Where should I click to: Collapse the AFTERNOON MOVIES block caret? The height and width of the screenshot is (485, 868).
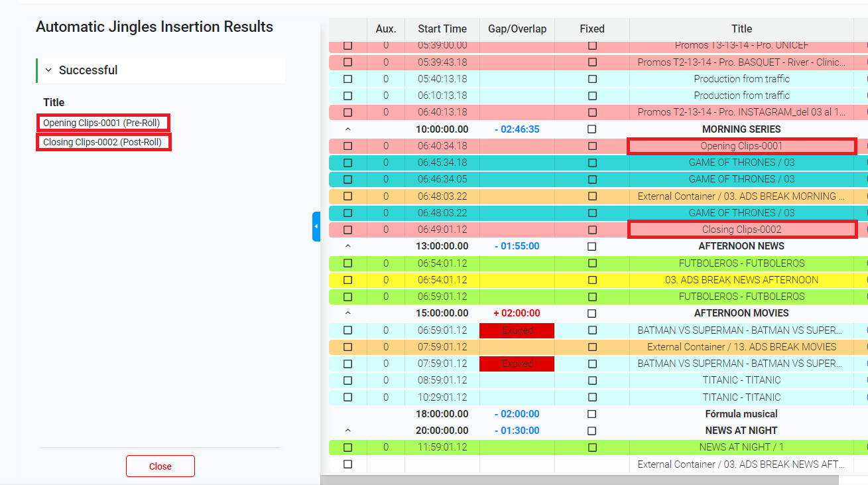pos(348,313)
